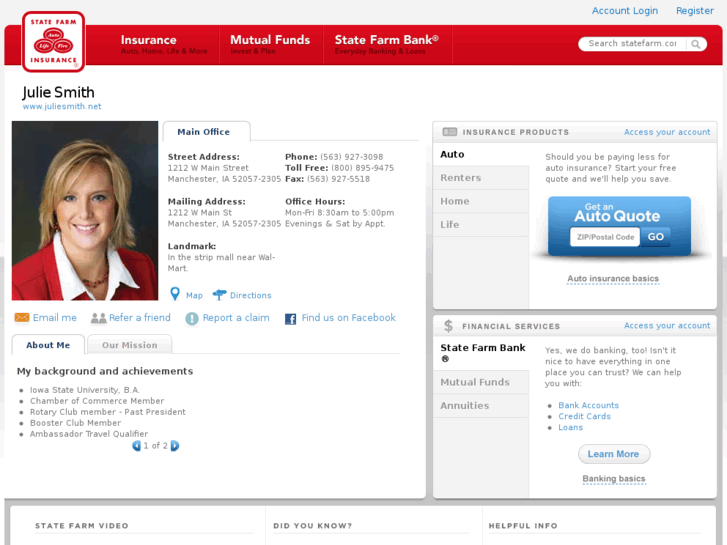Click the Refer a friend link text
Screen dimensions: 727x545
140,318
